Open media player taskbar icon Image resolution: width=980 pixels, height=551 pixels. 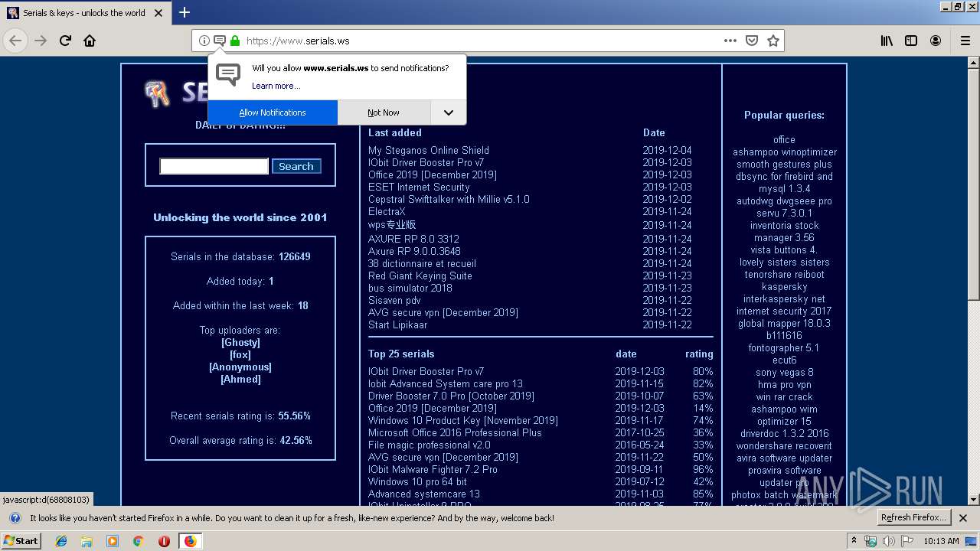coord(113,541)
